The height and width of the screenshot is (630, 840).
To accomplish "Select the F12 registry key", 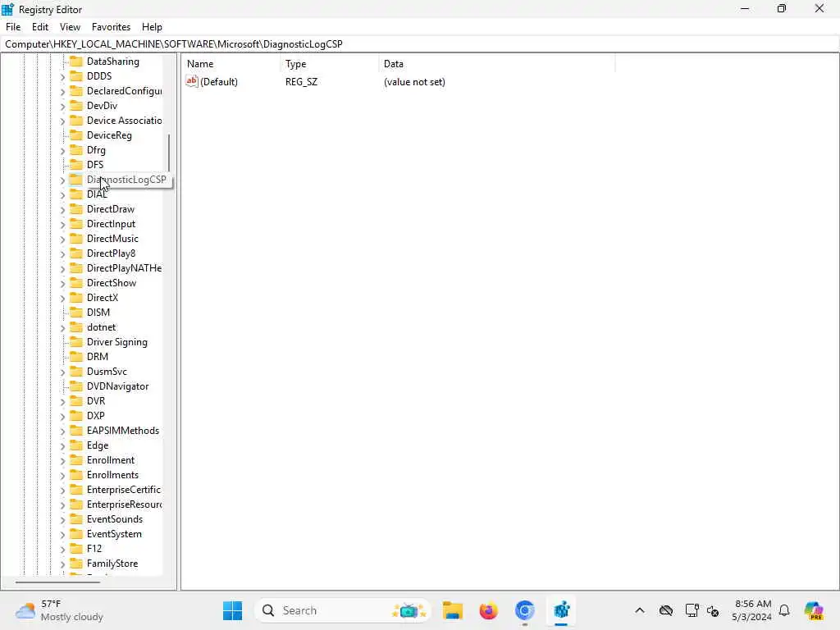I will point(94,549).
